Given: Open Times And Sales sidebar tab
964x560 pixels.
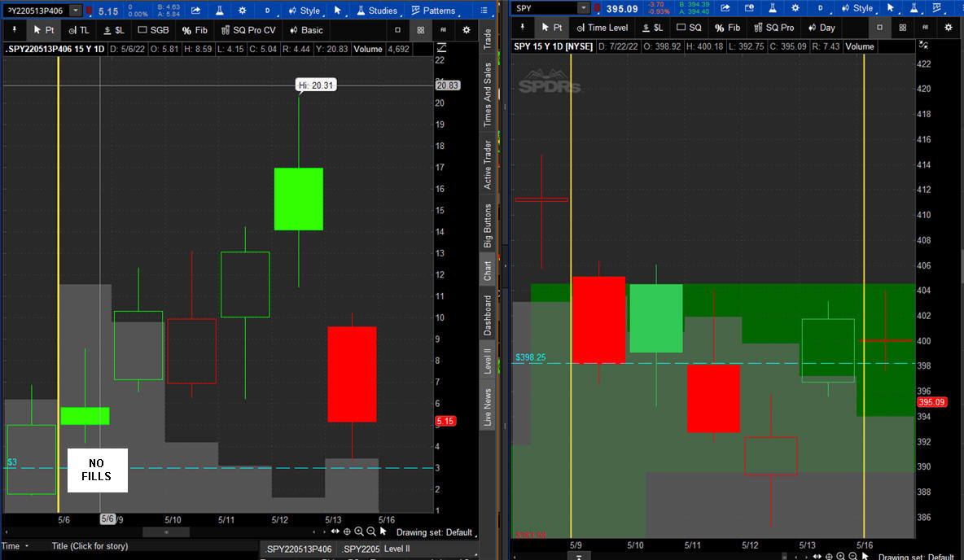Looking at the screenshot, I should (x=487, y=94).
